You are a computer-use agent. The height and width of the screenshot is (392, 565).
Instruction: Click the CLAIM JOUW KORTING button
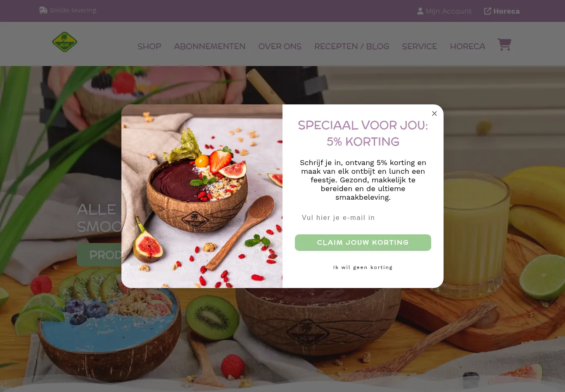pos(363,243)
